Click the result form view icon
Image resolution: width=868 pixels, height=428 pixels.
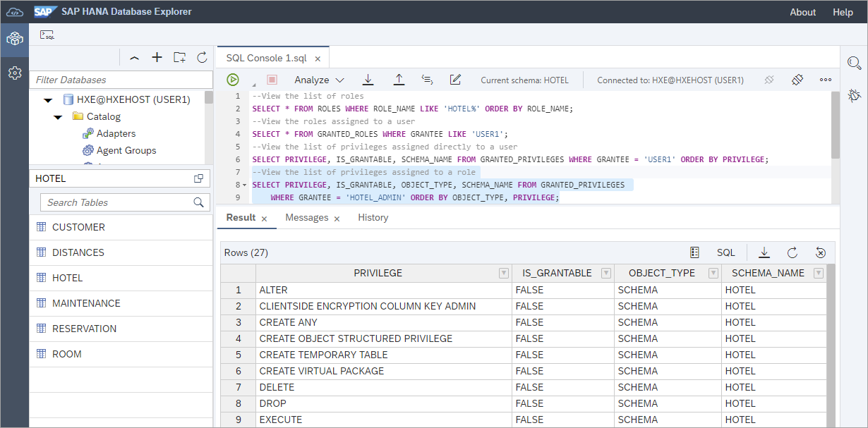(x=694, y=252)
